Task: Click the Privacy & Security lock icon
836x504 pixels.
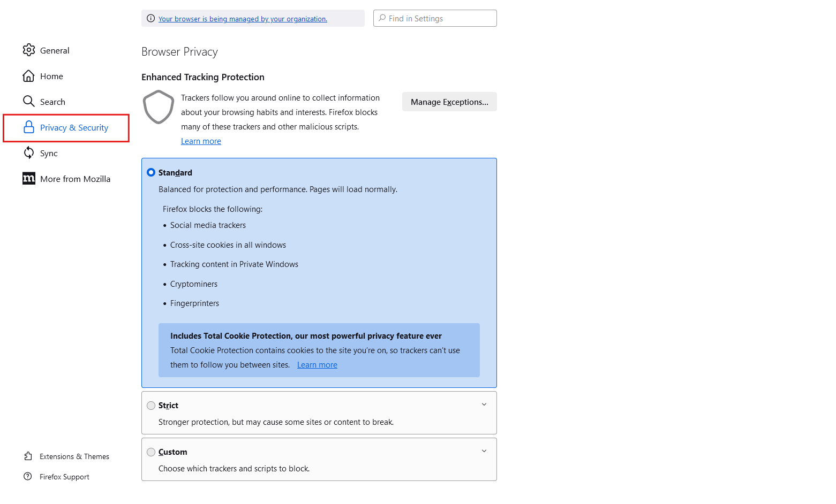Action: pos(29,127)
